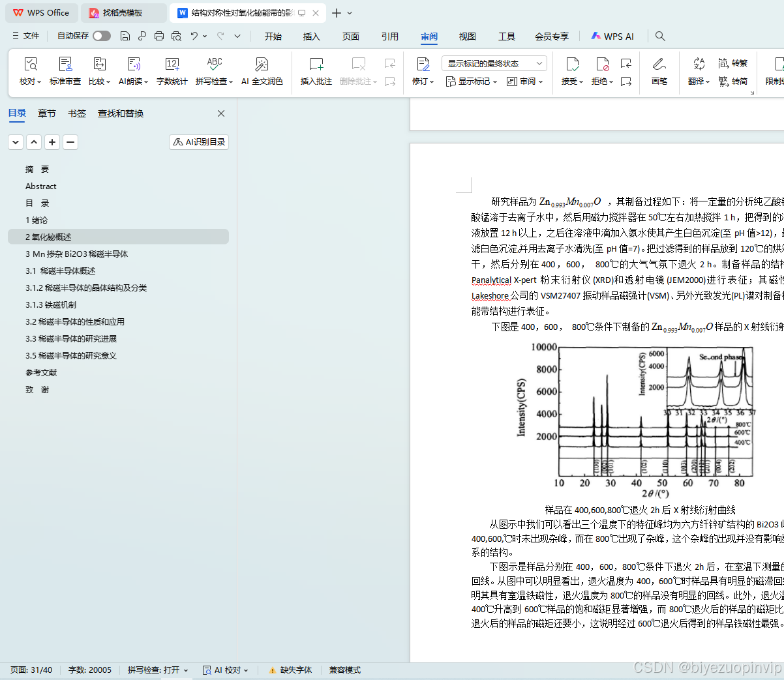
Task: Collapse all outline levels down-arrow button
Action: click(x=16, y=142)
